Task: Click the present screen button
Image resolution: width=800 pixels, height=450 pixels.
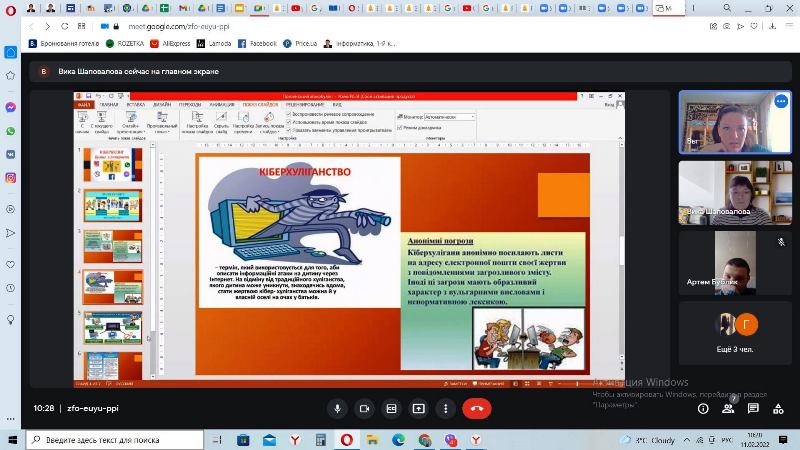Action: pos(418,408)
